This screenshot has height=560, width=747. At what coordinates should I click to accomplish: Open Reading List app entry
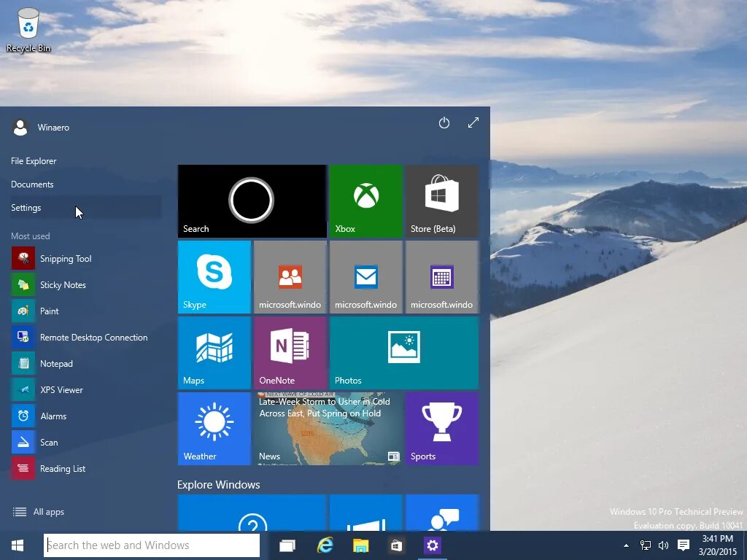(x=86, y=468)
